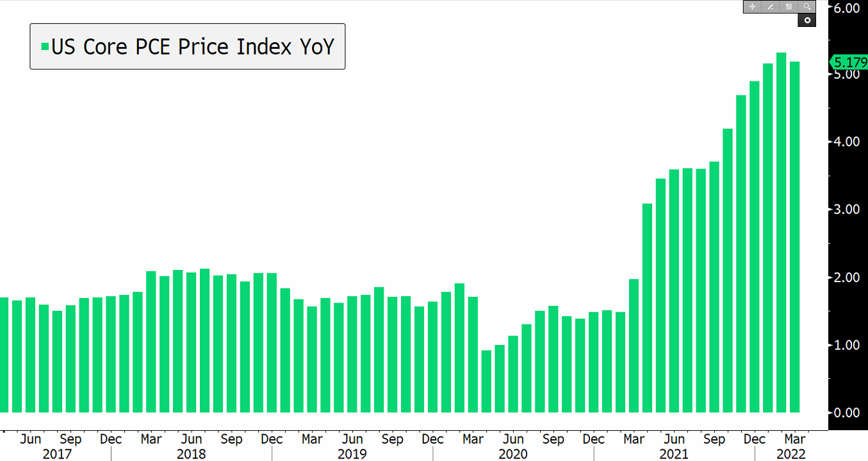This screenshot has height=461, width=868.
Task: Select the 2020 year label on time axis
Action: click(x=513, y=454)
